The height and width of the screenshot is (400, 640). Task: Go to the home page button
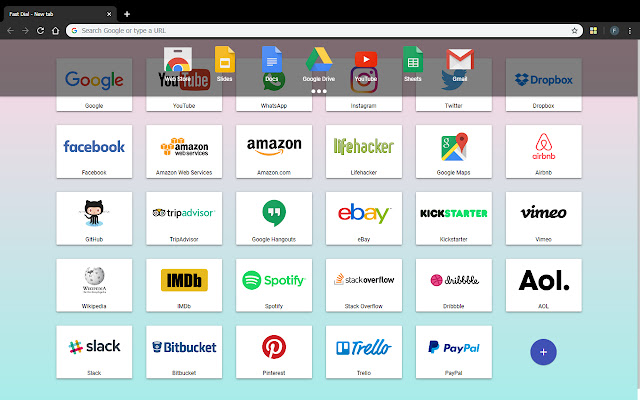[x=56, y=31]
